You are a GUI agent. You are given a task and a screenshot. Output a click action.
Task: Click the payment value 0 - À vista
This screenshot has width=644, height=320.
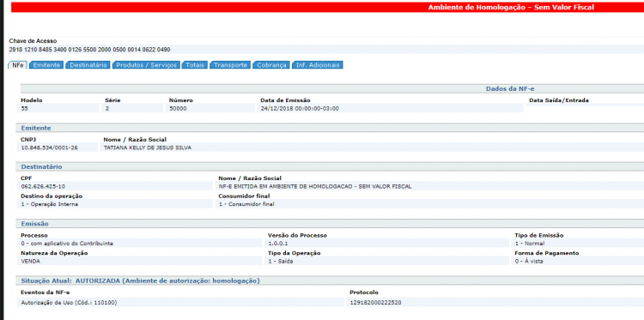pyautogui.click(x=529, y=261)
